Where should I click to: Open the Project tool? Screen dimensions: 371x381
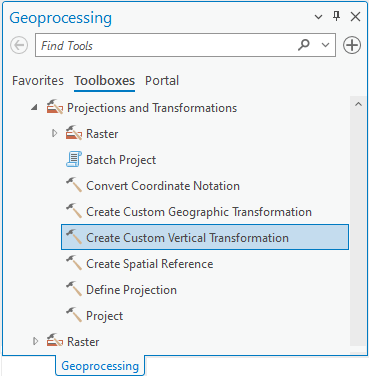104,316
